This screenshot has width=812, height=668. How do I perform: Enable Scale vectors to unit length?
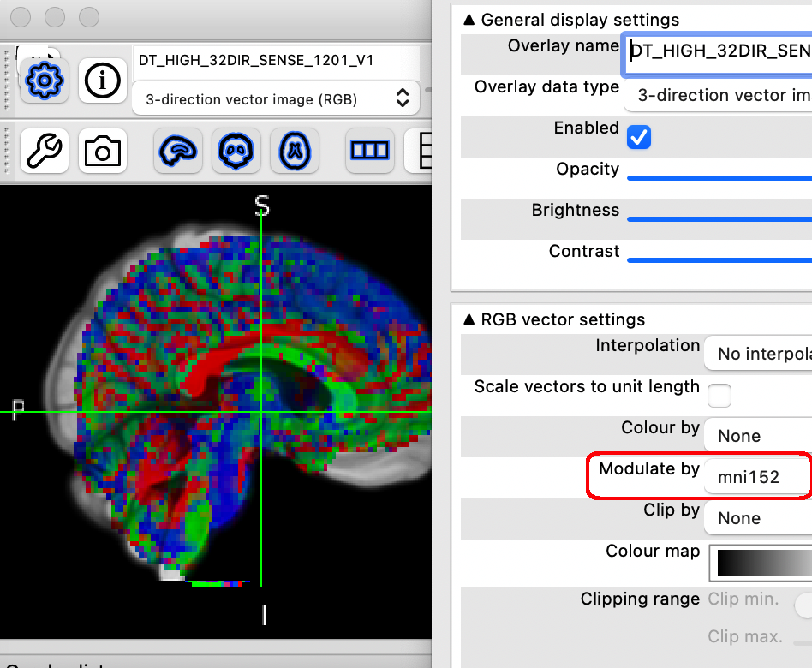tap(719, 395)
